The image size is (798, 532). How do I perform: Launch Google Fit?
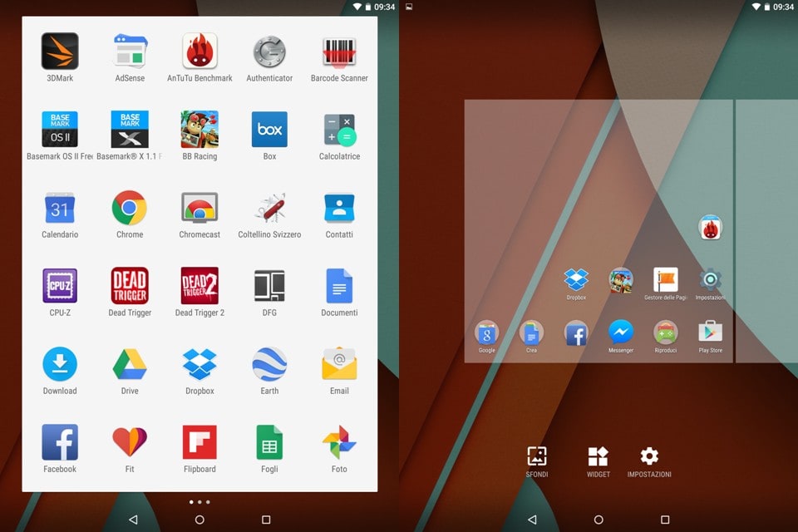pyautogui.click(x=130, y=442)
